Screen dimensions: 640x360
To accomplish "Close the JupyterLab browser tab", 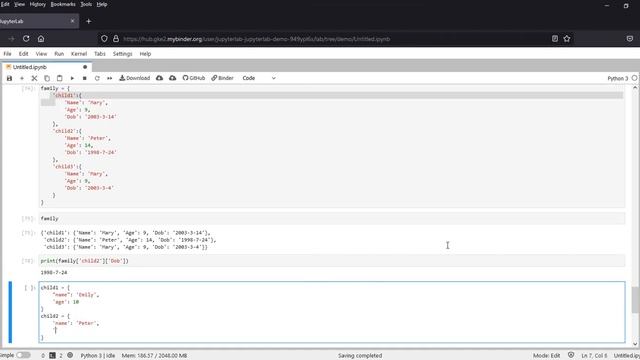I will (x=73, y=21).
